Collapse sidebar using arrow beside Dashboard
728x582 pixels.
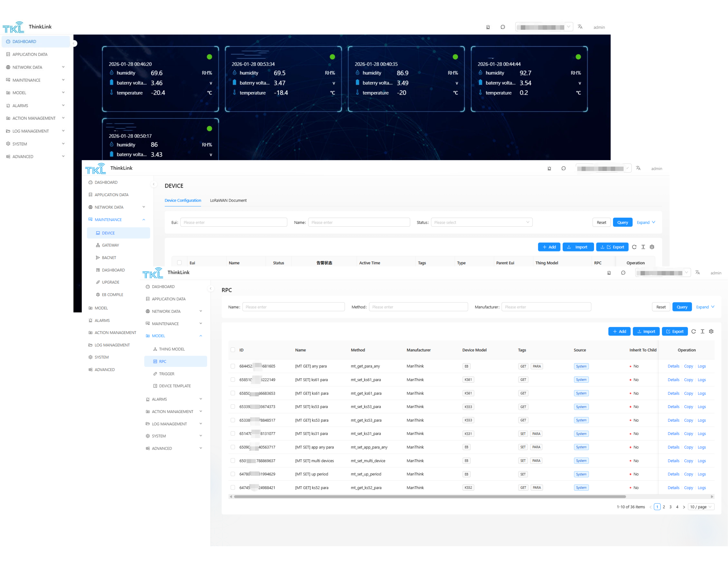point(74,43)
